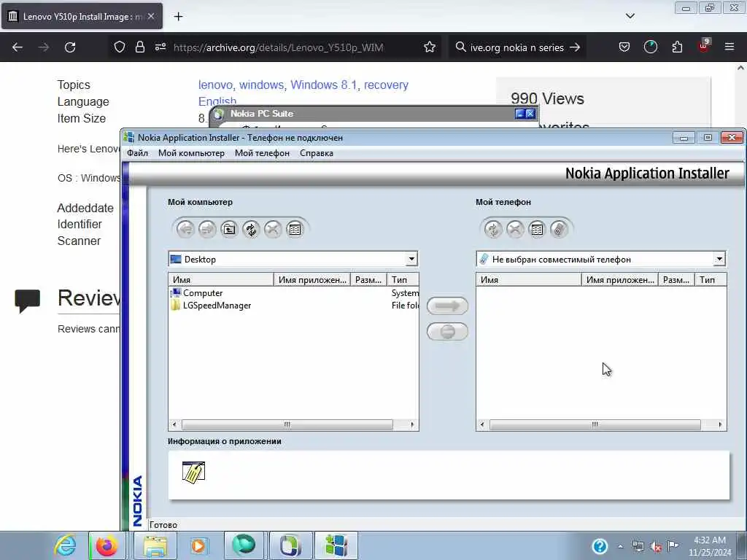Open the Мой телефон menu

click(x=262, y=153)
